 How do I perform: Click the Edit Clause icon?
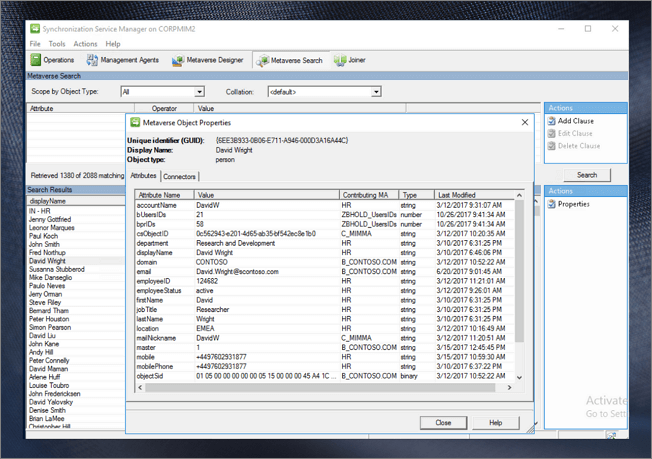(x=551, y=133)
